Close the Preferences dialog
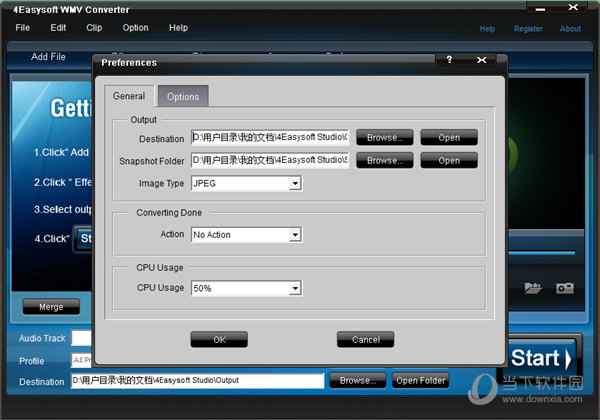 (482, 60)
